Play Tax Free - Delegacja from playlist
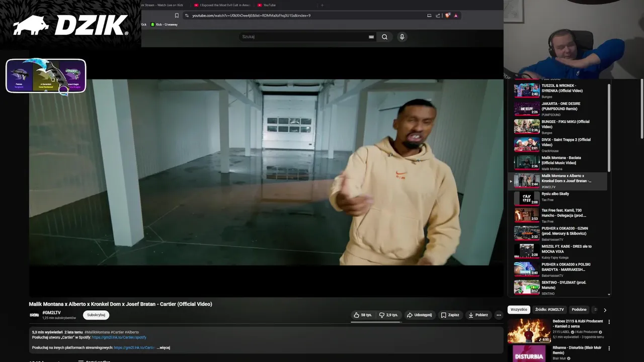644x362 pixels. 560,215
